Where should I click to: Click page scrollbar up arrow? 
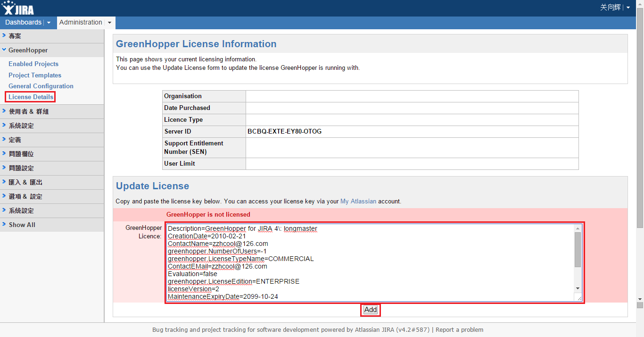640,4
